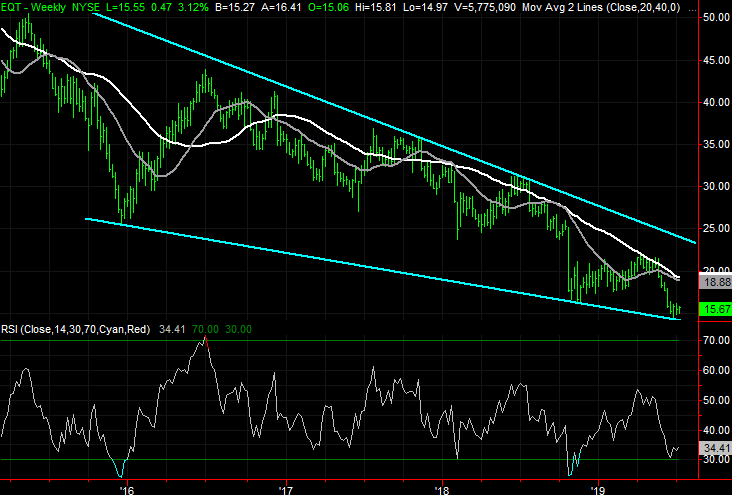This screenshot has width=732, height=495.
Task: Click the '17 year label on time axis
Action: pos(284,490)
